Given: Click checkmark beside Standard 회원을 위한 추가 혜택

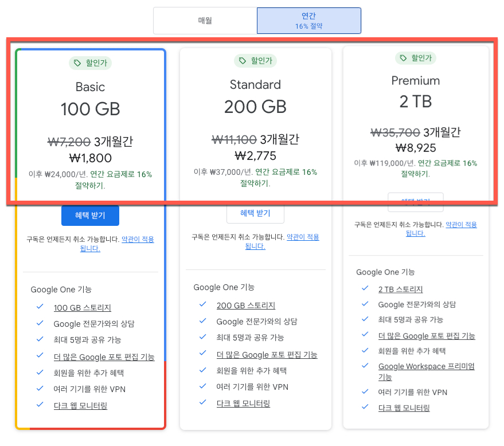Looking at the screenshot, I should coord(202,370).
